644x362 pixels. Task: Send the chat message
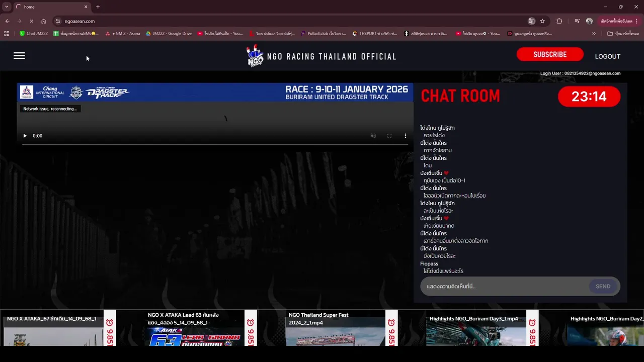point(603,286)
